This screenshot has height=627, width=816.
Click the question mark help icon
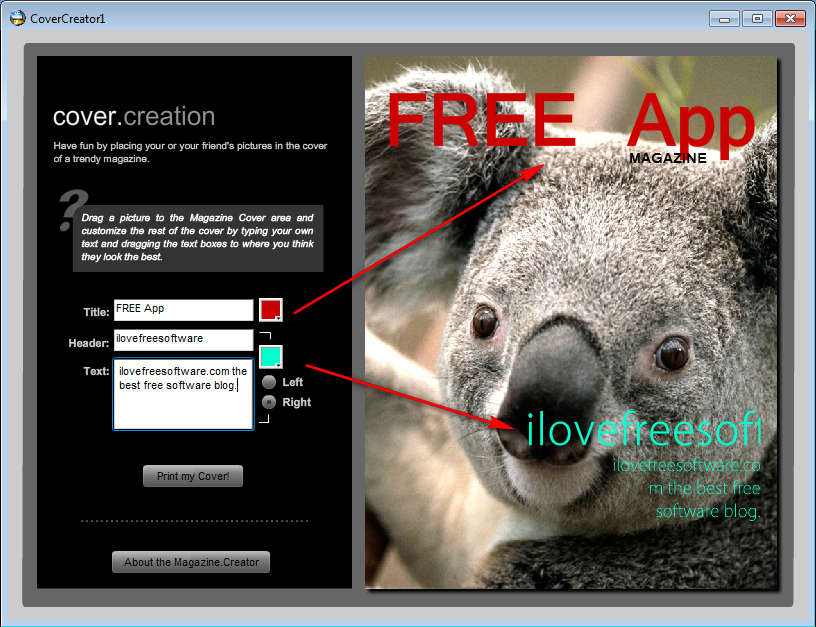point(72,210)
